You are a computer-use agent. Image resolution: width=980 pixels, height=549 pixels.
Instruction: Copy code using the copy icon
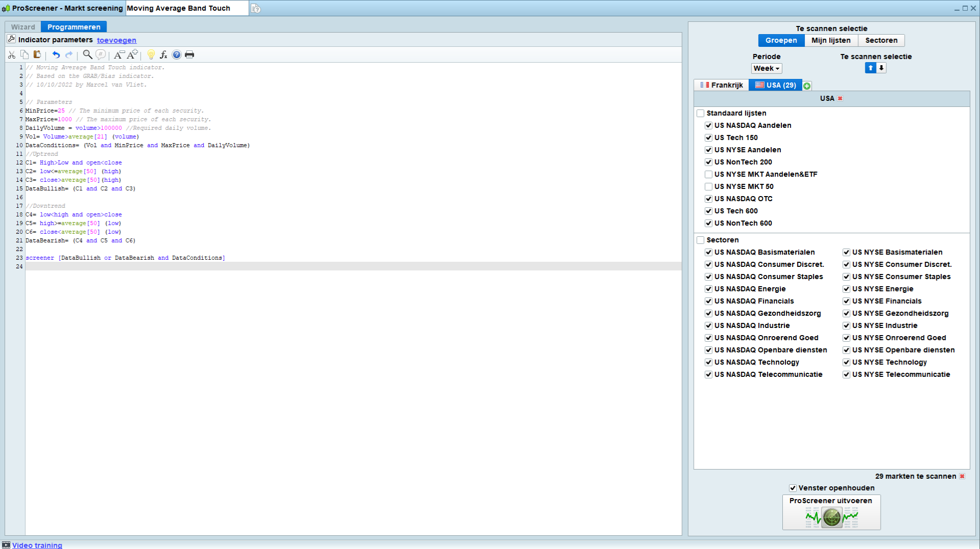pyautogui.click(x=24, y=54)
